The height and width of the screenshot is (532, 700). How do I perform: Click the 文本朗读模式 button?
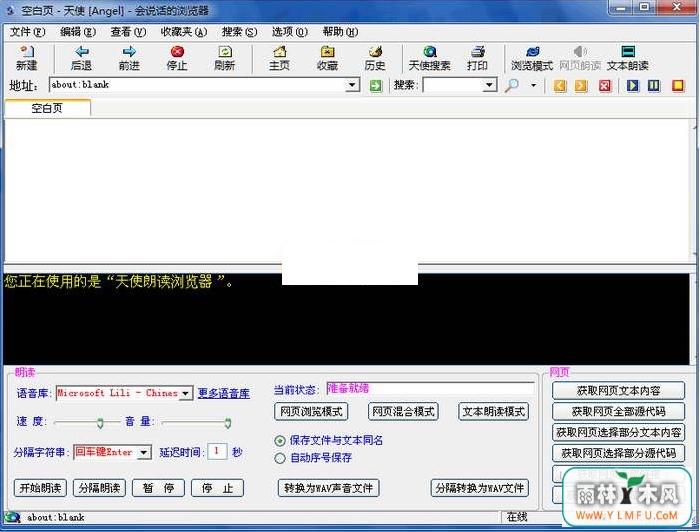[x=493, y=411]
